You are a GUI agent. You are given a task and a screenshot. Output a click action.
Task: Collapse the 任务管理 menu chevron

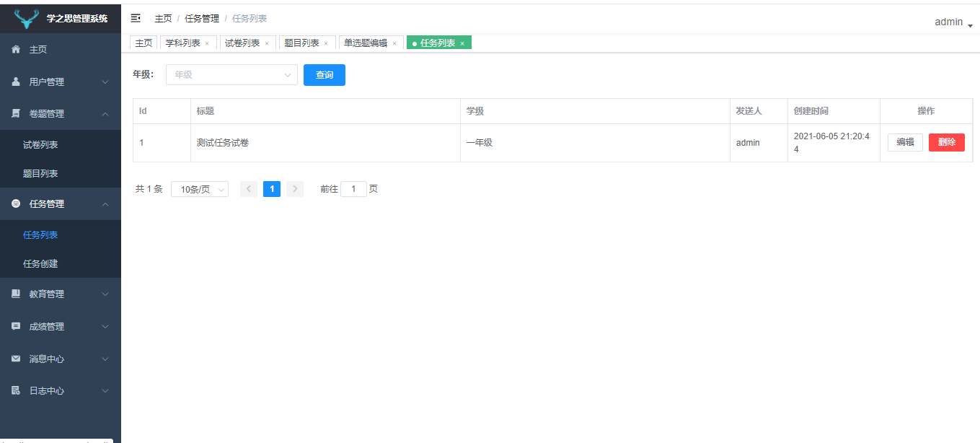(105, 204)
